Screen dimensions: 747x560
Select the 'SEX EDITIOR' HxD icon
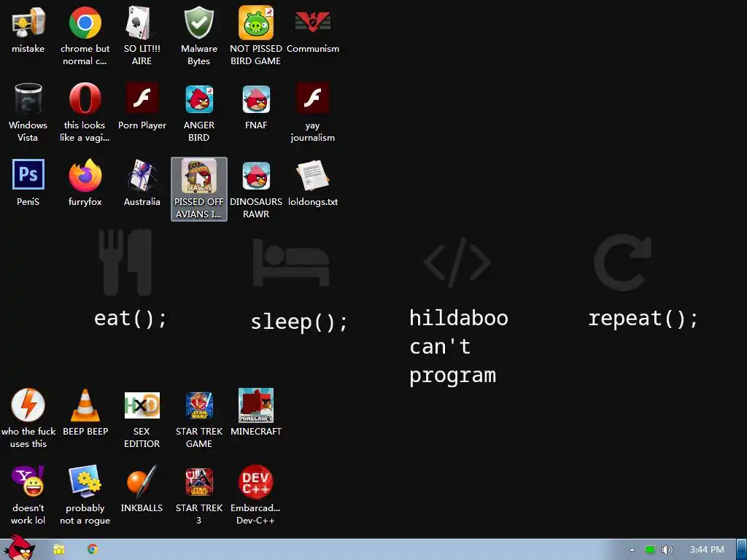click(142, 405)
